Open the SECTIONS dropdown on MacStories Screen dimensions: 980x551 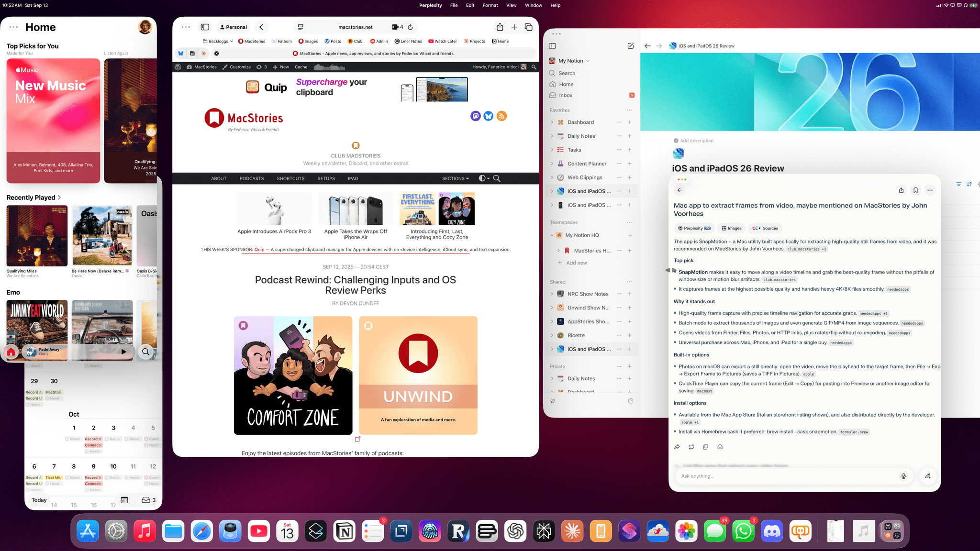click(455, 178)
